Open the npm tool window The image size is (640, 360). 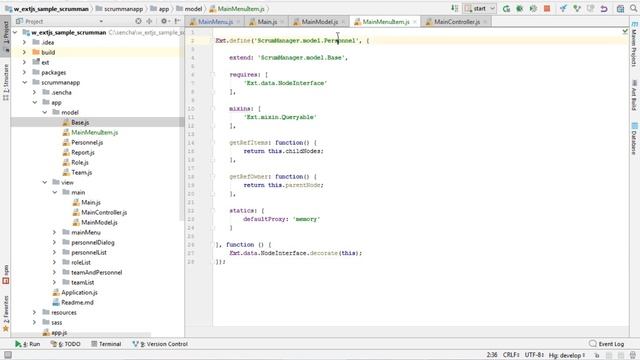6,274
